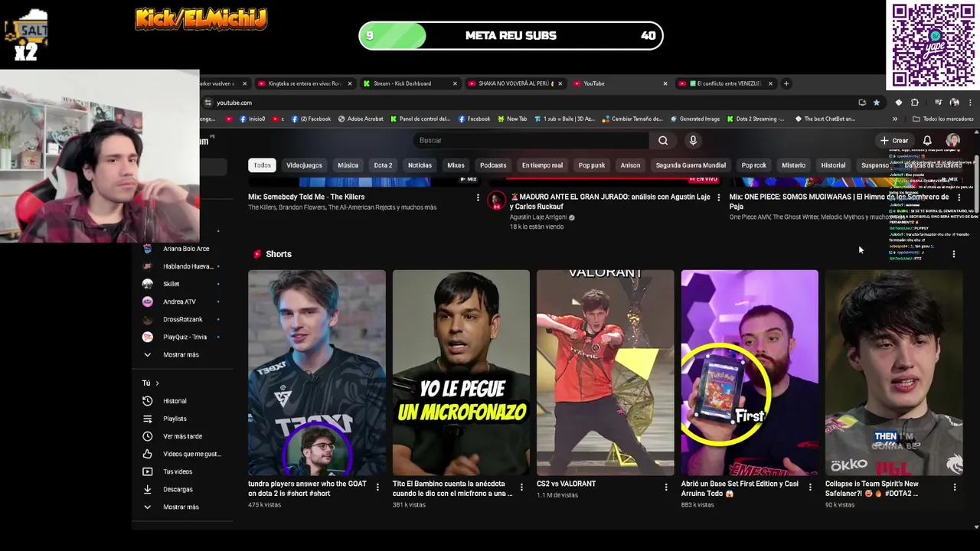Image resolution: width=980 pixels, height=551 pixels.
Task: Open options menu for Somebody Told Me mix
Action: coord(478,198)
